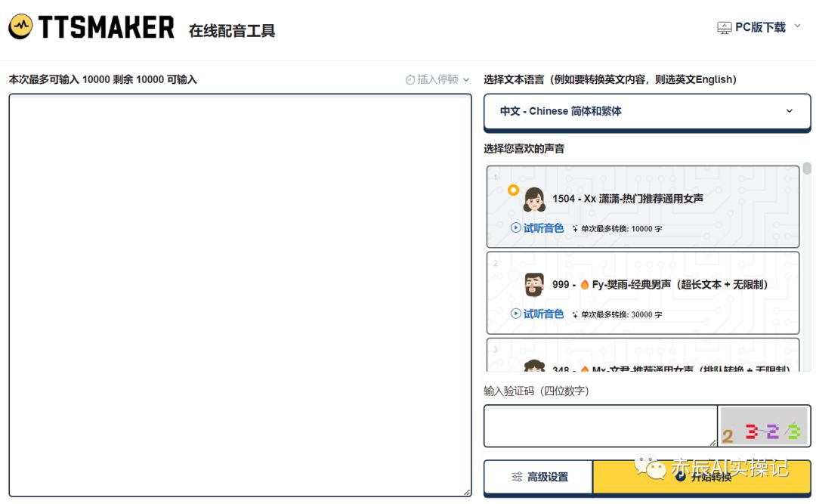Click the captcha code input field
This screenshot has width=816, height=504.
click(x=601, y=426)
